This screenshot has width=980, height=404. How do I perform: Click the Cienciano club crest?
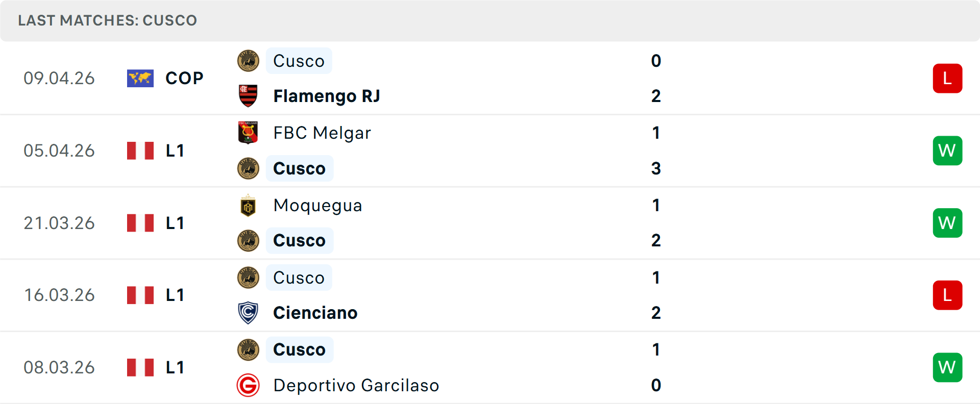pos(248,313)
